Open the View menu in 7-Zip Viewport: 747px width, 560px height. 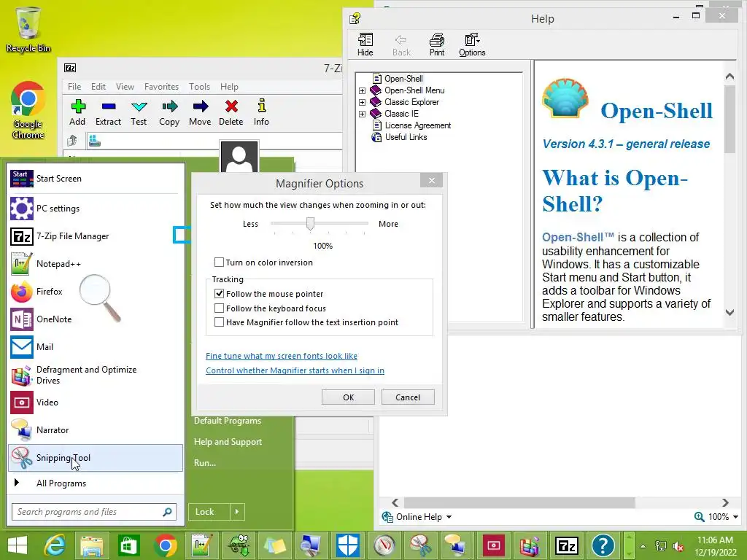pyautogui.click(x=125, y=87)
